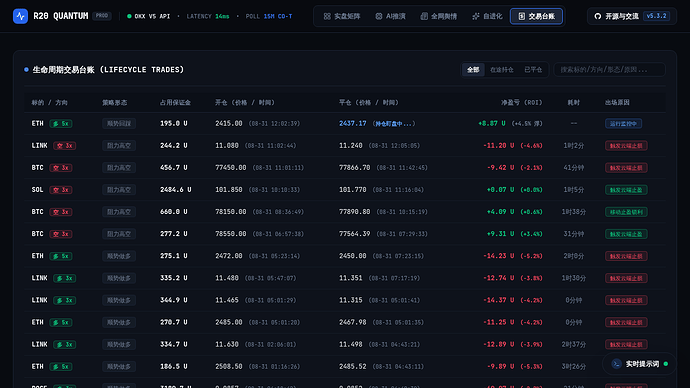Screen dimensions: 690x388
Task: Click the 耗时 column header
Action: pos(573,102)
